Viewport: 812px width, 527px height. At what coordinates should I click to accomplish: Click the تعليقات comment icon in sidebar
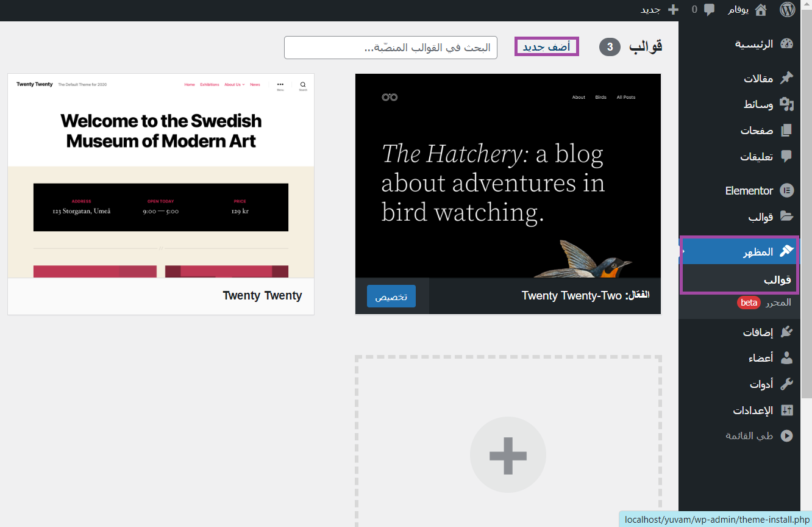(x=786, y=156)
